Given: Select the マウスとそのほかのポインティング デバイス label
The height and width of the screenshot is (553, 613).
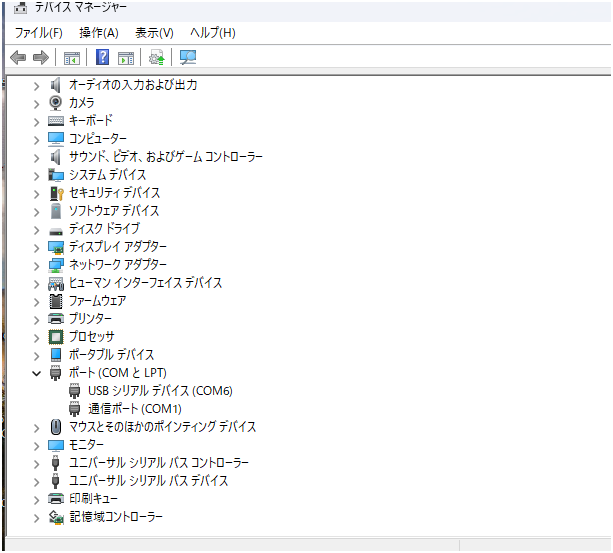Looking at the screenshot, I should click(162, 426).
